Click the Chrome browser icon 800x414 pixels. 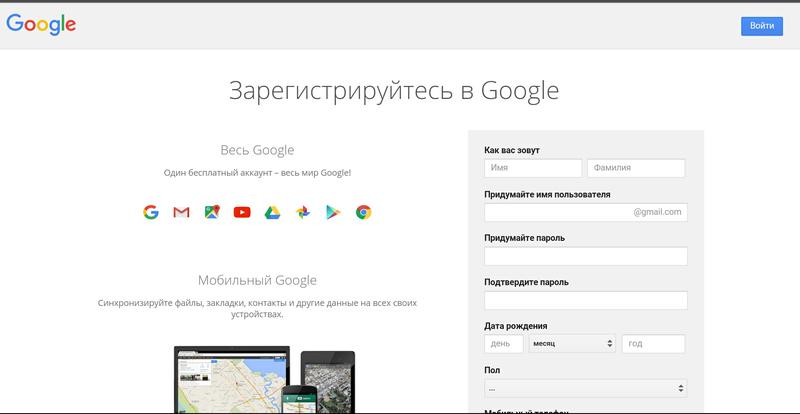coord(364,212)
